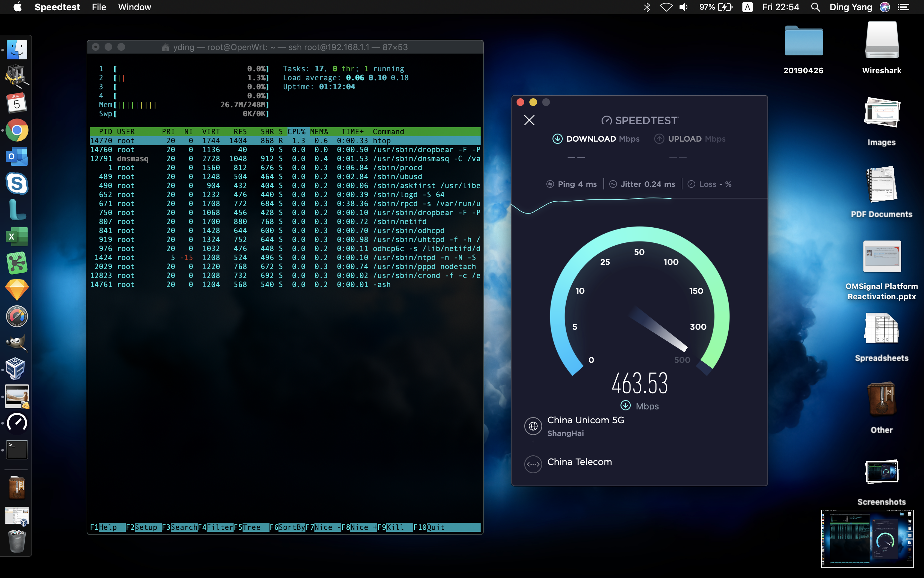Viewport: 924px width, 578px height.
Task: Open Notification Center list icon
Action: (903, 7)
